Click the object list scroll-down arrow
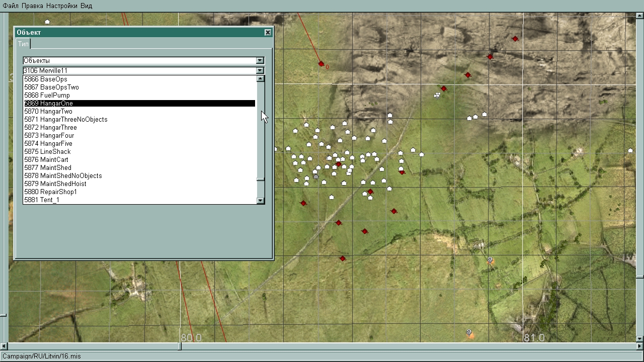Image resolution: width=644 pixels, height=362 pixels. (x=260, y=200)
